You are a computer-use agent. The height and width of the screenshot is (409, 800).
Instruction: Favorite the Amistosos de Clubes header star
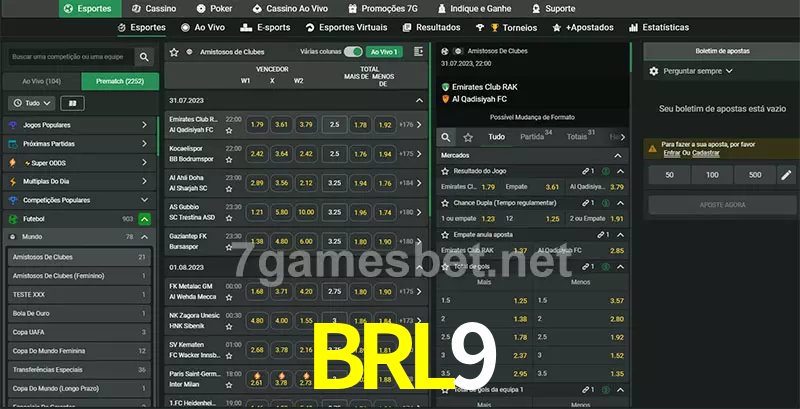(x=174, y=52)
